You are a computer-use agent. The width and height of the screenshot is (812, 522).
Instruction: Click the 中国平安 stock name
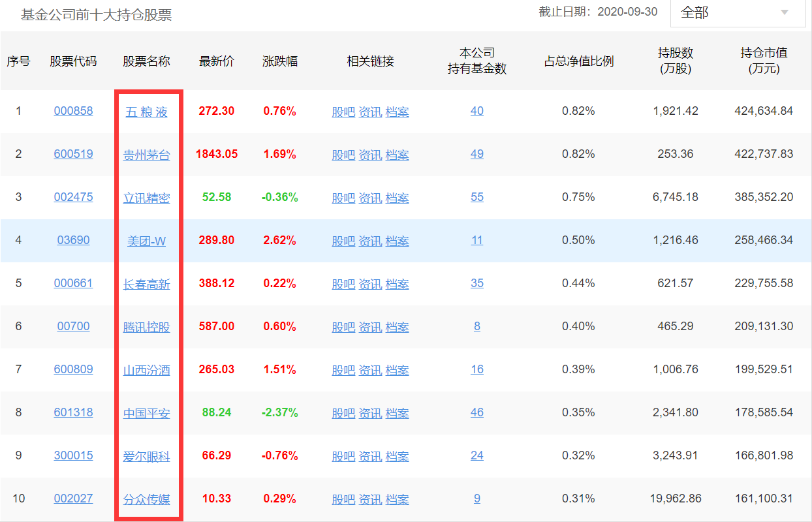[147, 413]
